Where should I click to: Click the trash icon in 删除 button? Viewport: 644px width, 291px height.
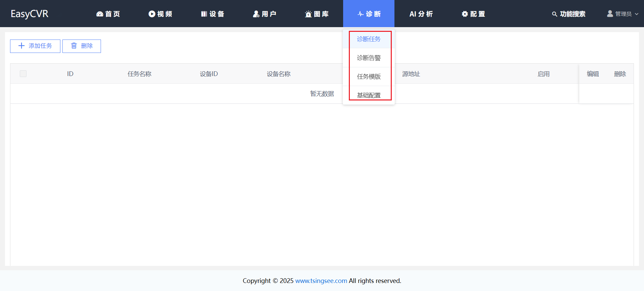(x=74, y=46)
